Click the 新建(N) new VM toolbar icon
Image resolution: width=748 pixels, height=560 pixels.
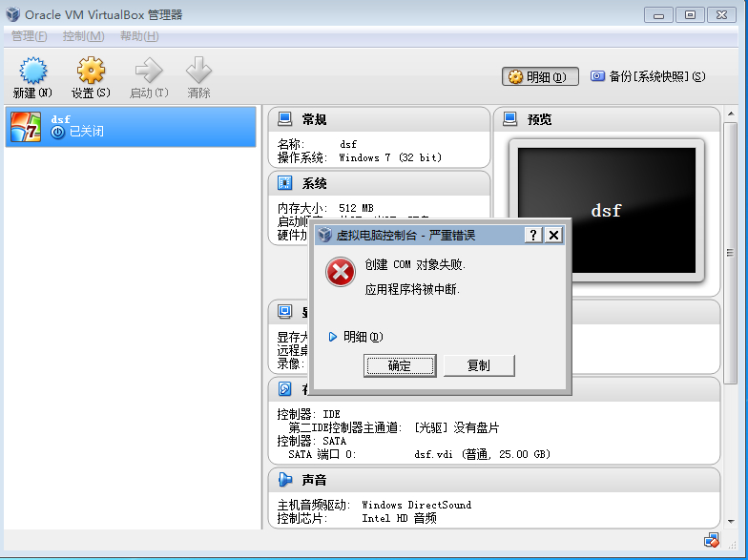(32, 71)
